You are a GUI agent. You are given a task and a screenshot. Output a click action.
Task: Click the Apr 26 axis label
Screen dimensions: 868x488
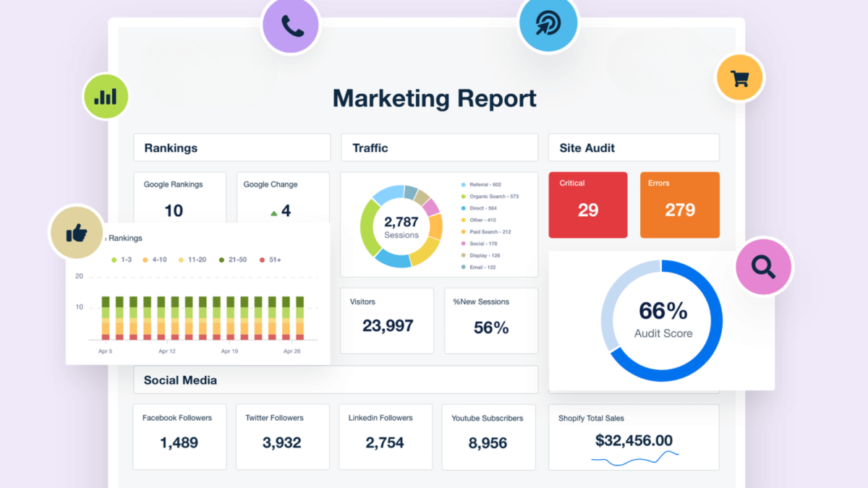(x=292, y=351)
